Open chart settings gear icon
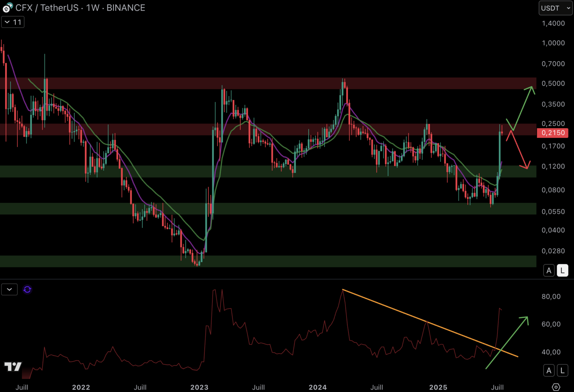574x392 pixels. coord(556,387)
